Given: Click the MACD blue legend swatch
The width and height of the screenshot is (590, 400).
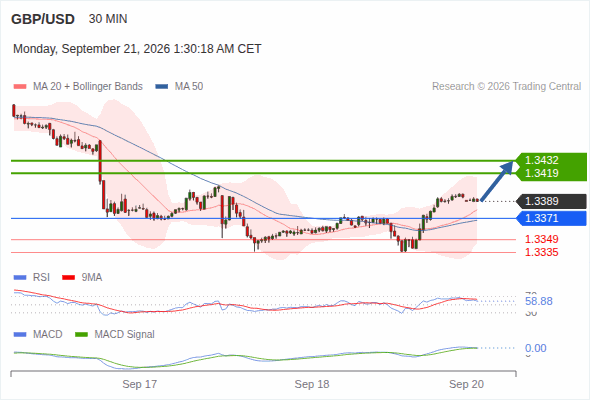Looking at the screenshot, I should (x=20, y=335).
